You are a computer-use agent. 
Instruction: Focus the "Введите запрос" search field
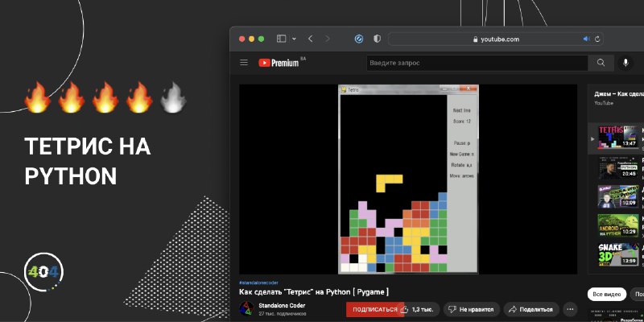coord(477,63)
